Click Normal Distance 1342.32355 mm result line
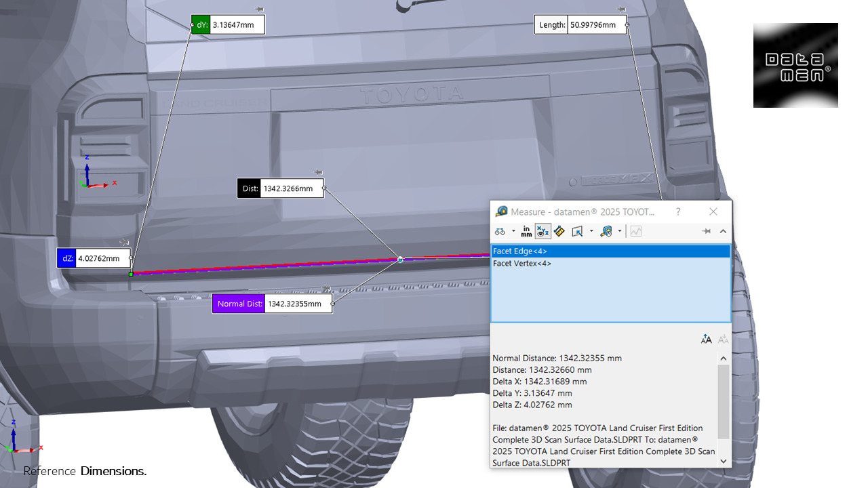The width and height of the screenshot is (868, 488). [x=557, y=358]
